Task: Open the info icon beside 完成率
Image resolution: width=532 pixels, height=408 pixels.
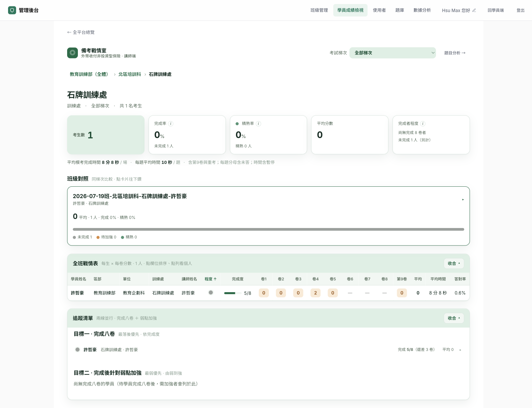Action: click(171, 124)
